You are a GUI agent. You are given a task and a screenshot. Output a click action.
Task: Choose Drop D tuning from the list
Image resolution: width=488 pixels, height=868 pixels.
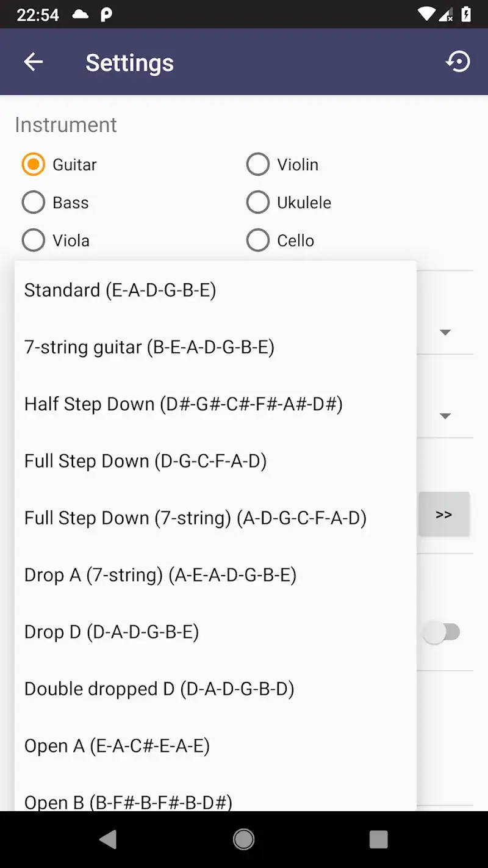point(112,632)
